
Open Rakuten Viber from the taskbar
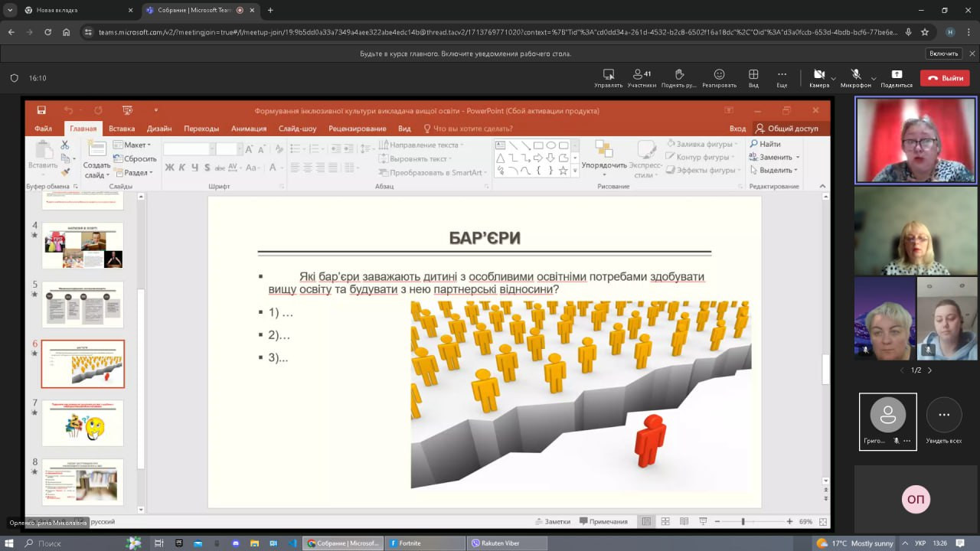(x=506, y=543)
